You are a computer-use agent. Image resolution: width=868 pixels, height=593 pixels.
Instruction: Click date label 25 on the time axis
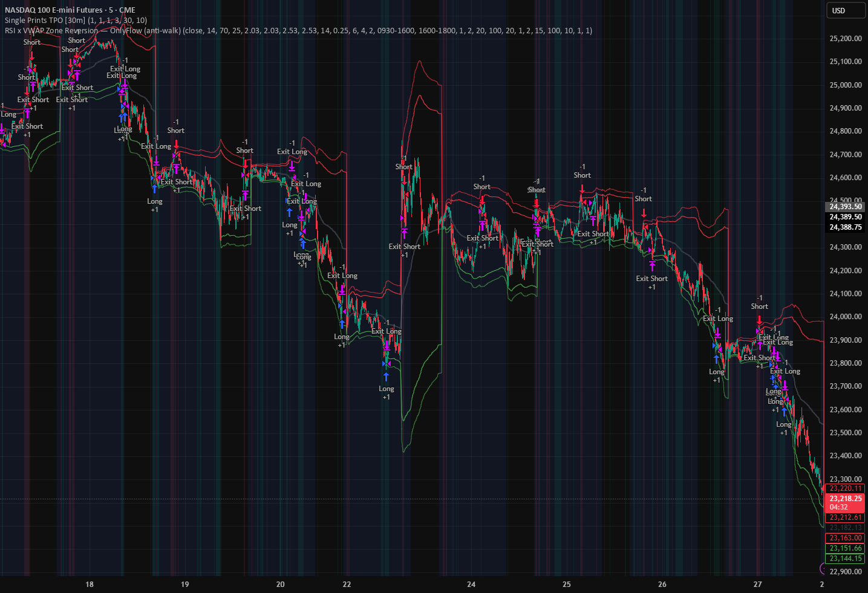567,585
